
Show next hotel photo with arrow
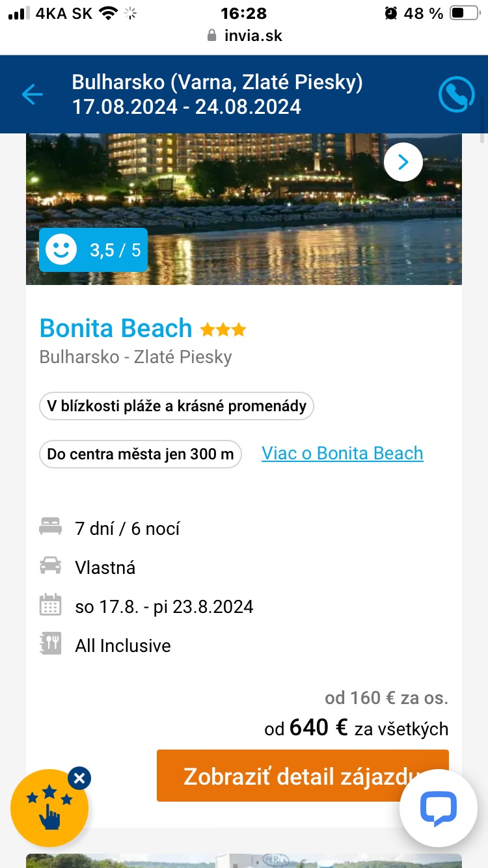pos(403,161)
